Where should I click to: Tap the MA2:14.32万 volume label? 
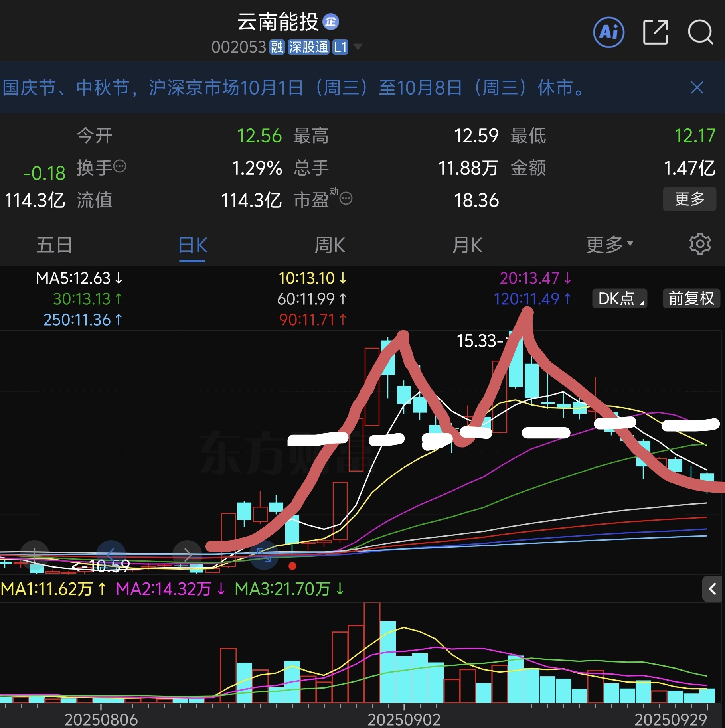coord(171,589)
